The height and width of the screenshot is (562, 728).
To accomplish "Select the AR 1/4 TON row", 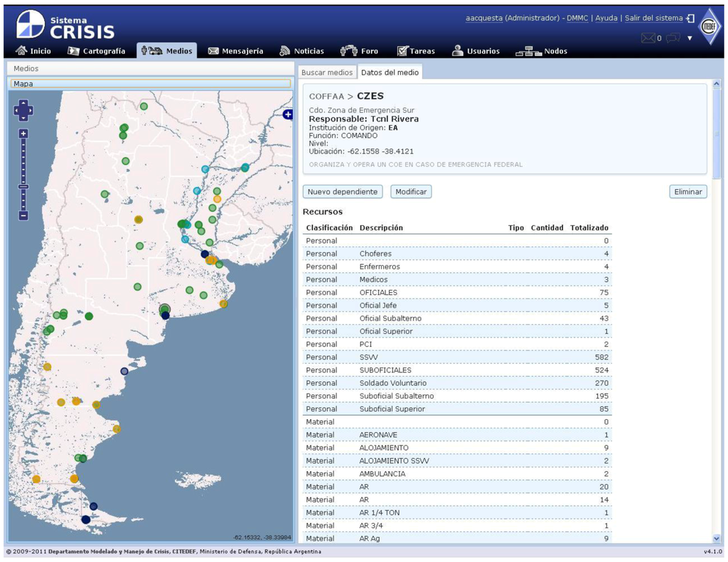I will tap(457, 513).
